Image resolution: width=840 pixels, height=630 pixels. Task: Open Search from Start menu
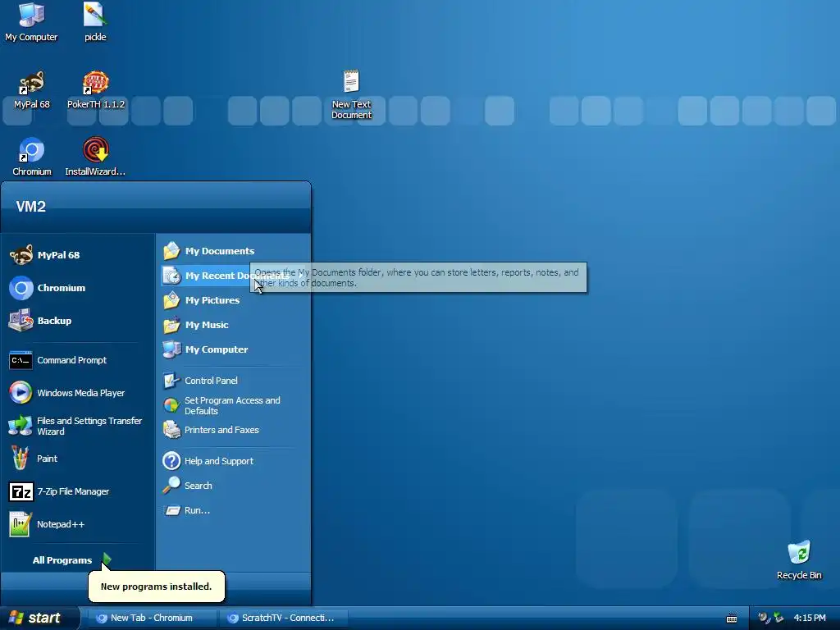[234, 486]
